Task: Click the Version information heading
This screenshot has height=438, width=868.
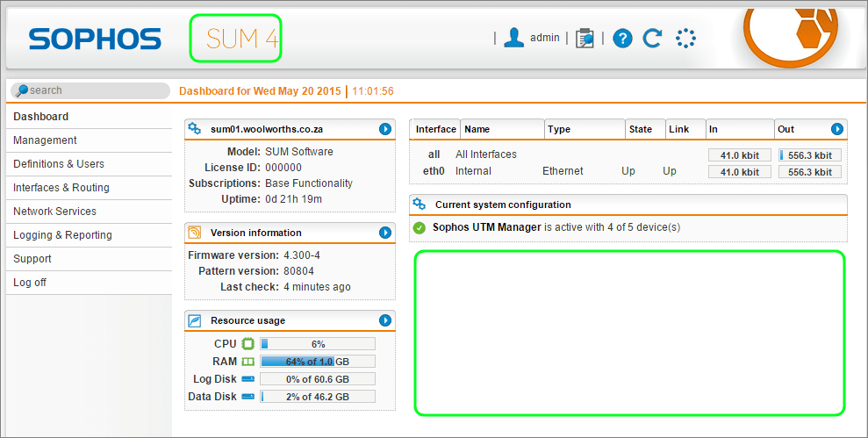Action: pyautogui.click(x=255, y=233)
